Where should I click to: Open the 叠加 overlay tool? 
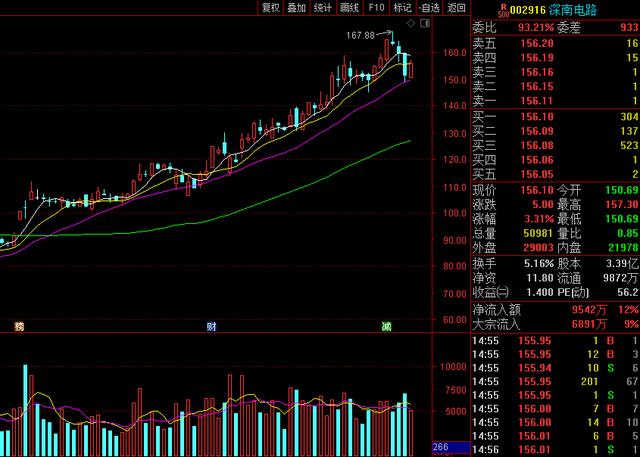point(297,7)
